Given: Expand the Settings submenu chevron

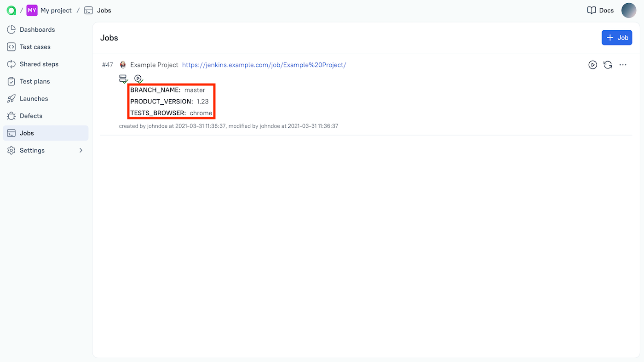Looking at the screenshot, I should click(x=81, y=150).
